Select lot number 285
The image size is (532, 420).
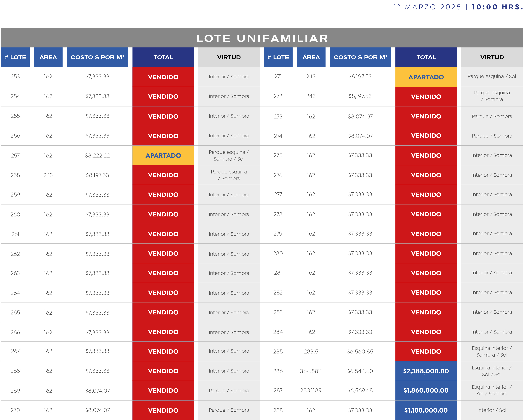278,351
